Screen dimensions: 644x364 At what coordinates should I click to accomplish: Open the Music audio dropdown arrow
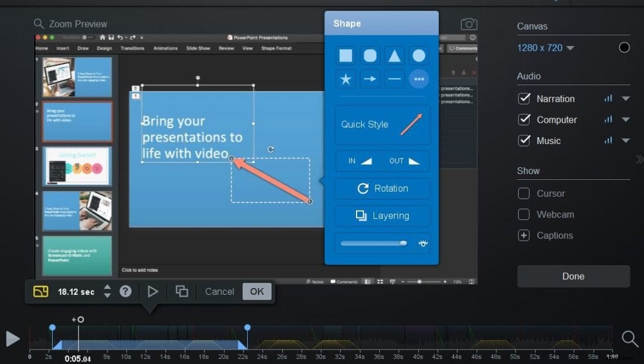point(625,140)
